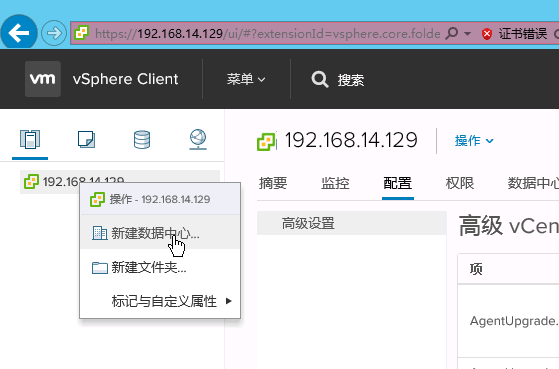
Task: Switch to Storage view icon
Action: [142, 139]
